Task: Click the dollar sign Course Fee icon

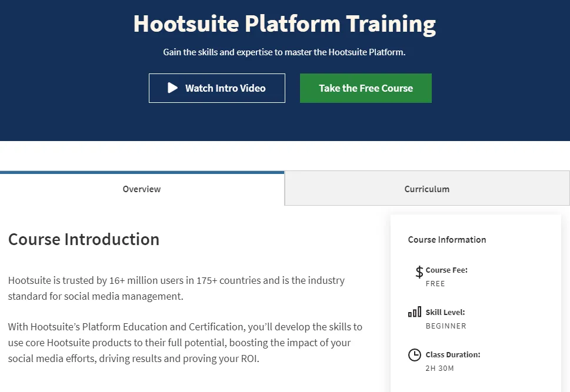Action: [419, 272]
